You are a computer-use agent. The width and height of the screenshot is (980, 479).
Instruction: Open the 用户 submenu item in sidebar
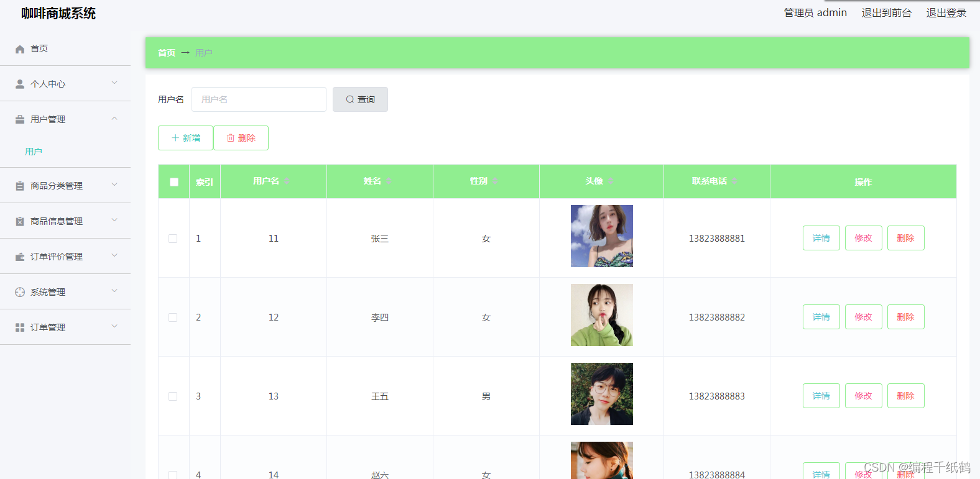[x=34, y=152]
